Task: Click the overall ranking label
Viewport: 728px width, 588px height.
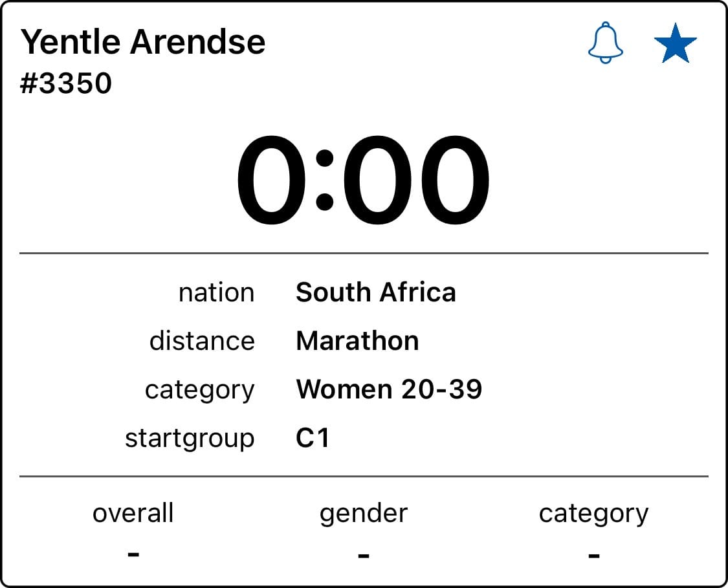Action: (133, 512)
